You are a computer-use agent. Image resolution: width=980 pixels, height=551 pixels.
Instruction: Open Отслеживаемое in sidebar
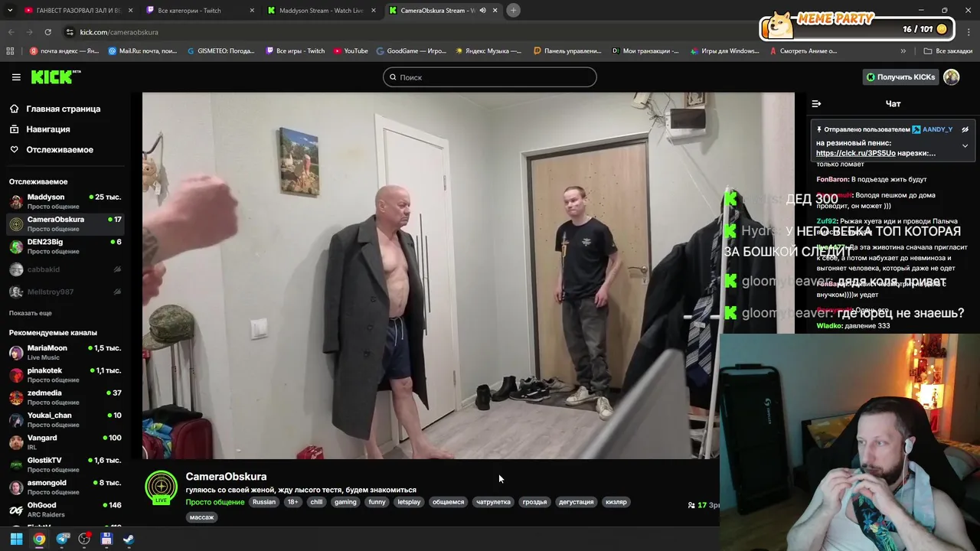[x=59, y=149]
